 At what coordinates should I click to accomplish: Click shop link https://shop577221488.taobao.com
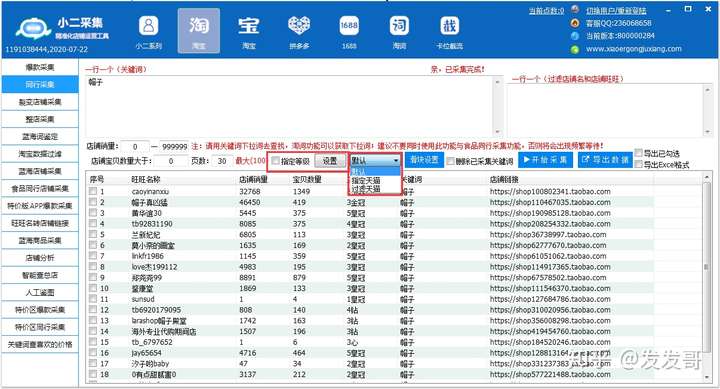tap(550, 374)
